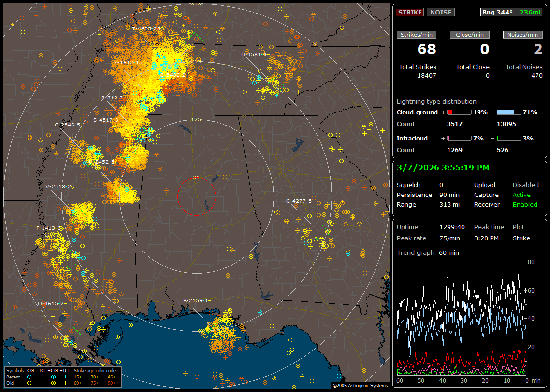
Task: Click storm cell label G-2546-5
Action: click(67, 125)
